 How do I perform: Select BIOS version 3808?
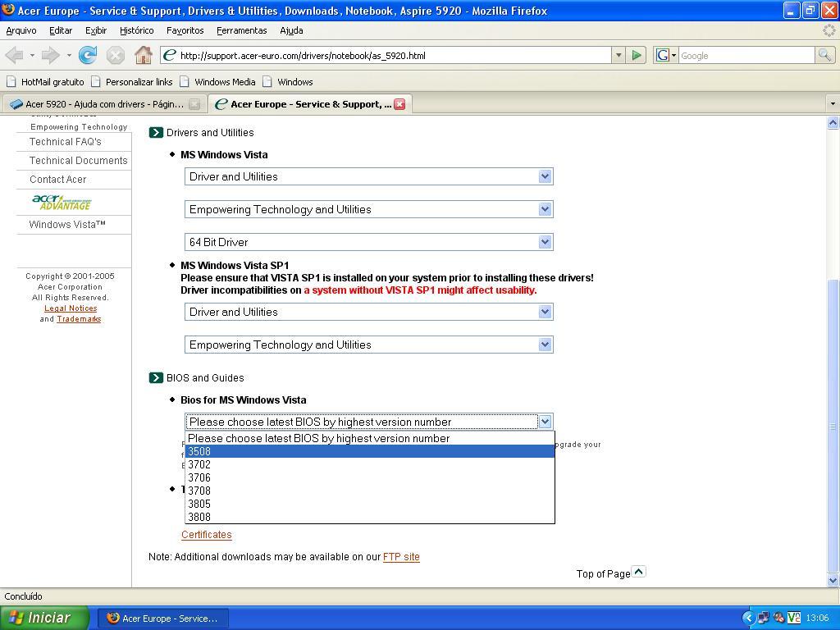click(x=370, y=517)
